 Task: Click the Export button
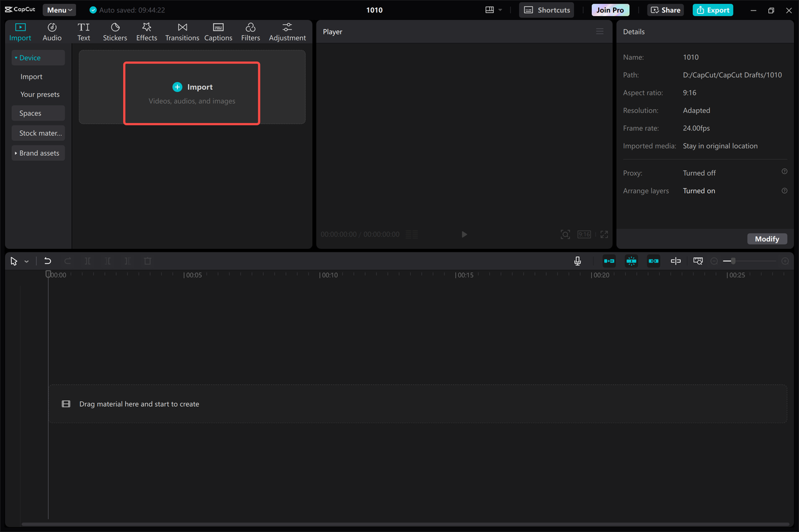tap(712, 10)
